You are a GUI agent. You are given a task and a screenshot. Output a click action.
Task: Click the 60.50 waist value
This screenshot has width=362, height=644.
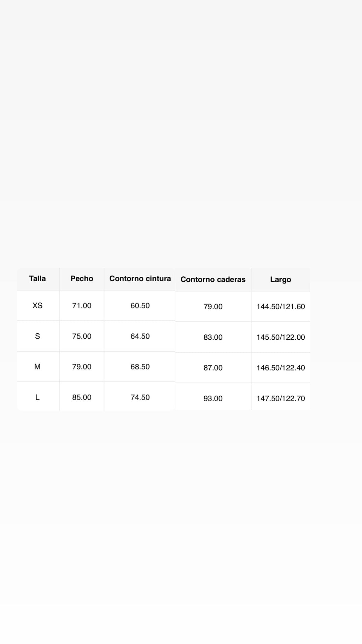pyautogui.click(x=140, y=305)
